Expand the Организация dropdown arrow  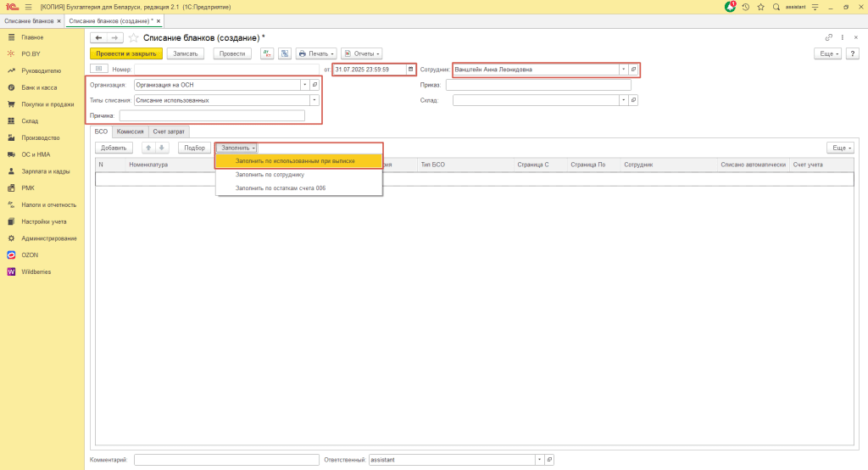[x=304, y=85]
